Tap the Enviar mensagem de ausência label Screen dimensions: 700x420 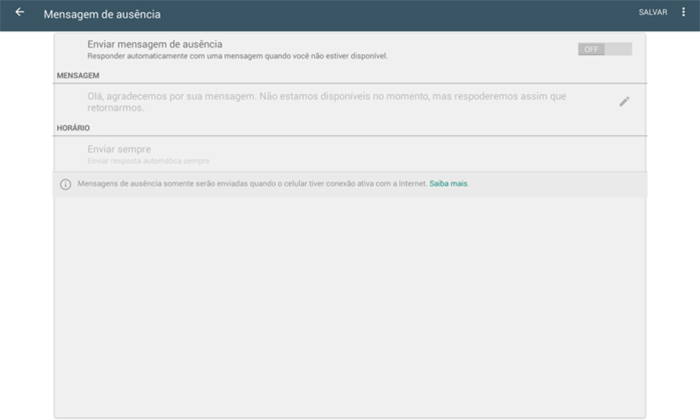pos(154,44)
